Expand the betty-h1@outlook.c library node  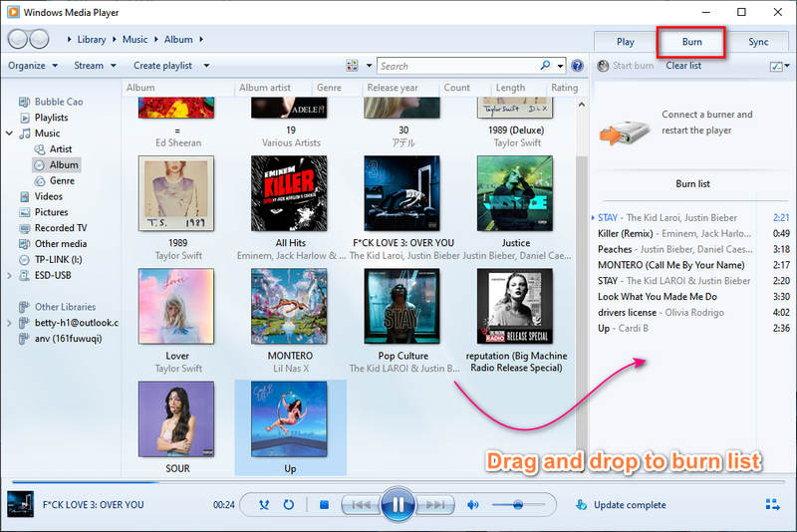click(9, 323)
